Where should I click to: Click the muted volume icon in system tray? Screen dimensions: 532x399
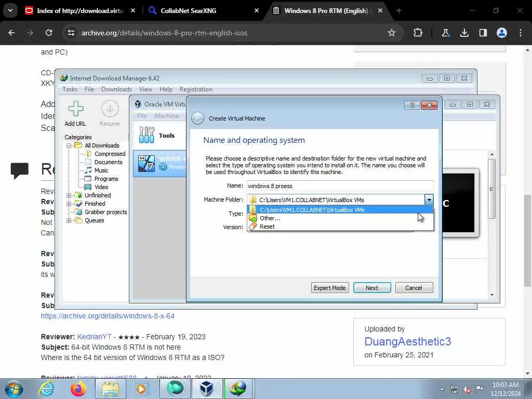point(467,389)
